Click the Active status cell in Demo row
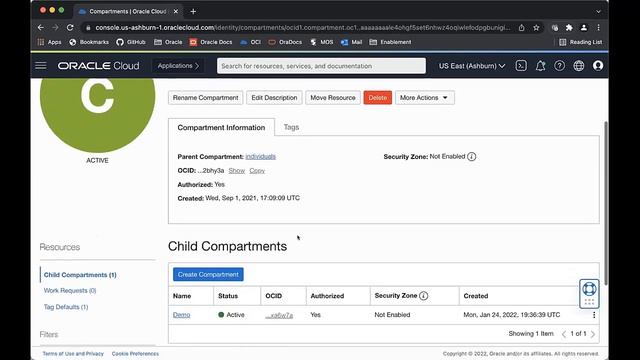Screen dimensions: 640x360 point(231,315)
